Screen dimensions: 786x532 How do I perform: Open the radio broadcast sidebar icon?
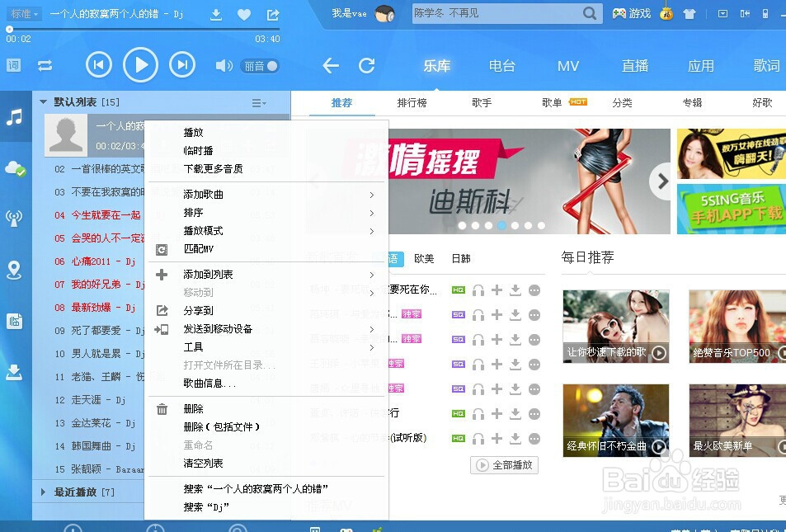click(x=14, y=218)
